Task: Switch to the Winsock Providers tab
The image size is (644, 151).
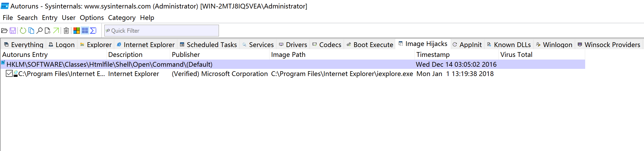Action: [609, 45]
